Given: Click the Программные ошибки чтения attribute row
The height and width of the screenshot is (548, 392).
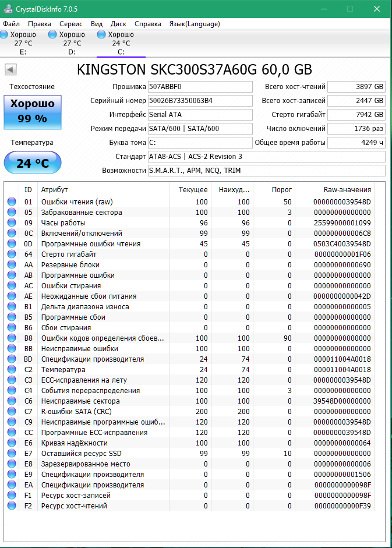Looking at the screenshot, I should tap(189, 243).
